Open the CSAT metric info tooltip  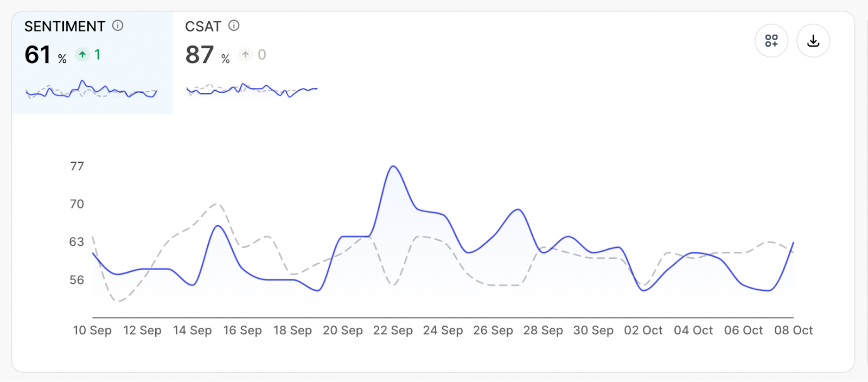[233, 25]
